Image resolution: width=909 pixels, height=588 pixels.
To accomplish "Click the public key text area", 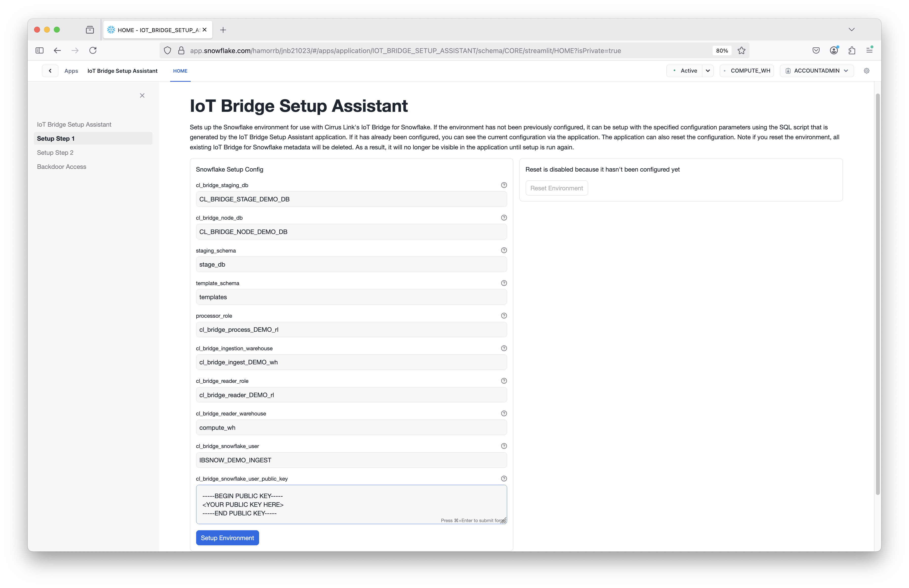I will pyautogui.click(x=351, y=504).
